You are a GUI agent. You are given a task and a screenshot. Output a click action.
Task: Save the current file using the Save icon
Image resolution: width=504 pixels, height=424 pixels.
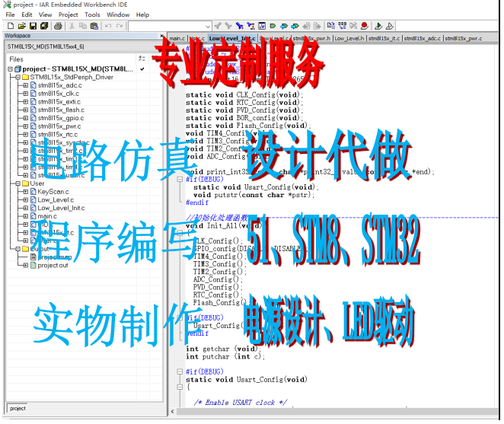point(33,26)
